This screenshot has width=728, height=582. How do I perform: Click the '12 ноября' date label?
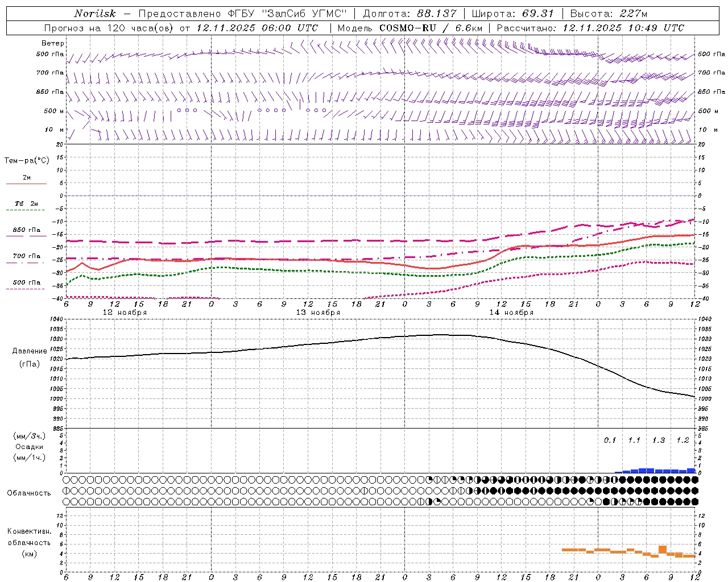[125, 313]
